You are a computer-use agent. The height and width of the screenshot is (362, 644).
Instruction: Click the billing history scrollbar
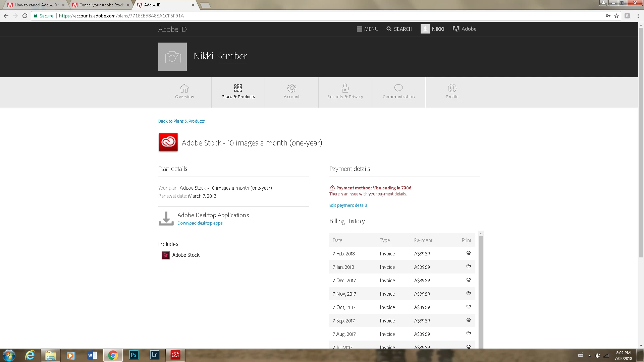tap(481, 288)
